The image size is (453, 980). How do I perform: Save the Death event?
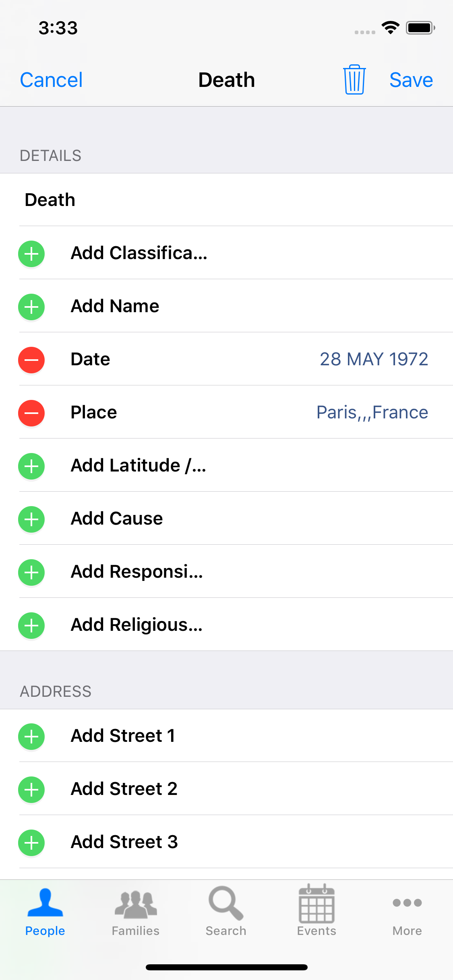click(x=411, y=80)
